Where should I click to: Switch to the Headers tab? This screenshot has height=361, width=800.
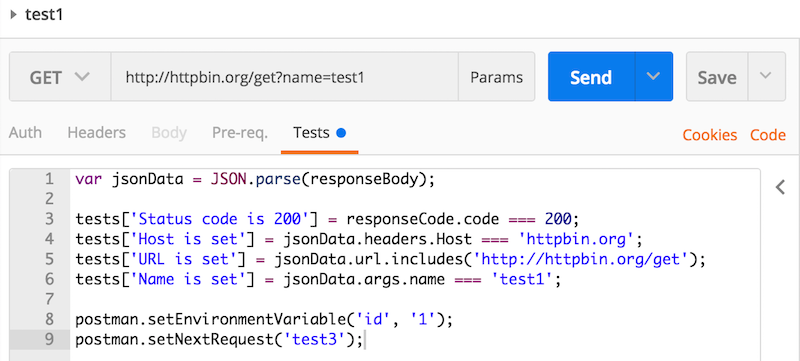pyautogui.click(x=96, y=134)
